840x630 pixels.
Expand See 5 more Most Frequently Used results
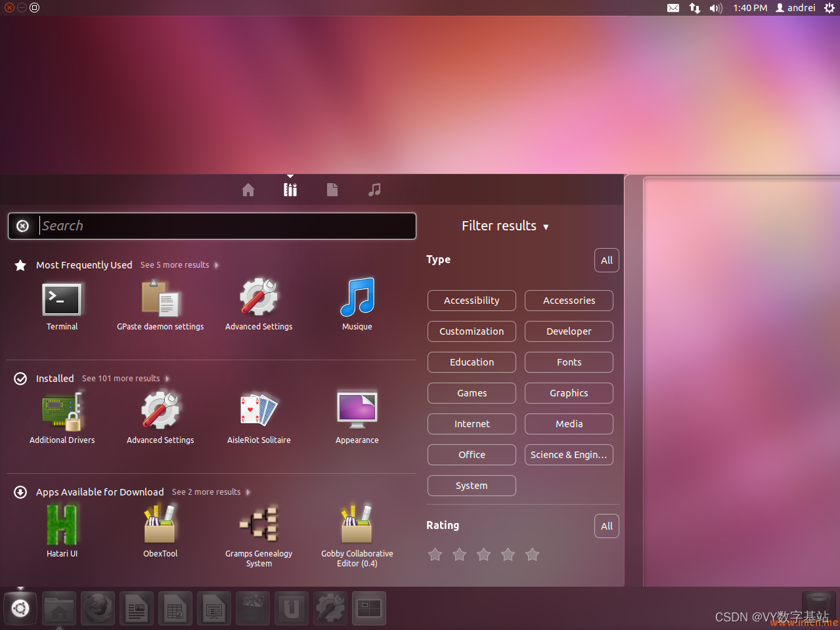174,264
